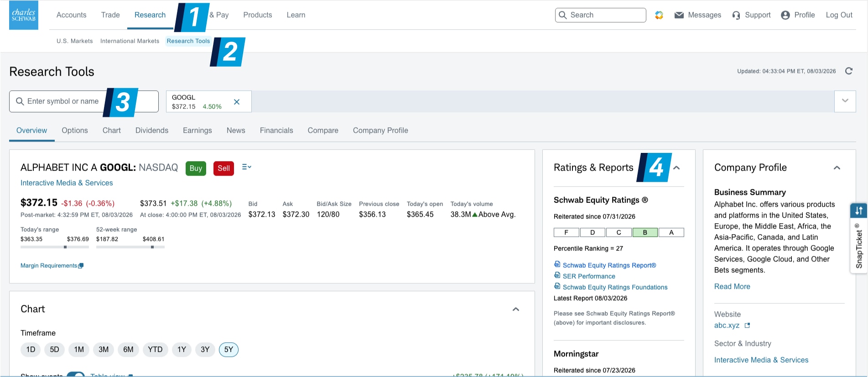Click the top Search input field
The height and width of the screenshot is (377, 868).
600,15
